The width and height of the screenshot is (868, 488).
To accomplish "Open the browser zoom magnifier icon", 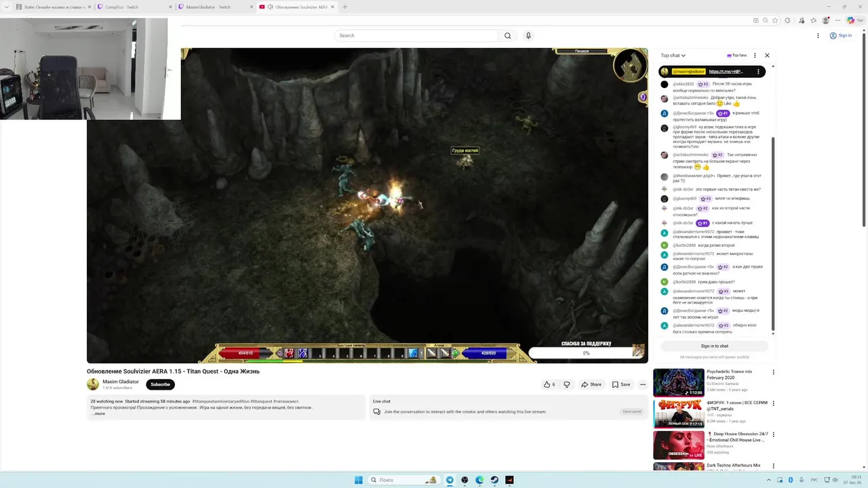I will click(x=766, y=20).
